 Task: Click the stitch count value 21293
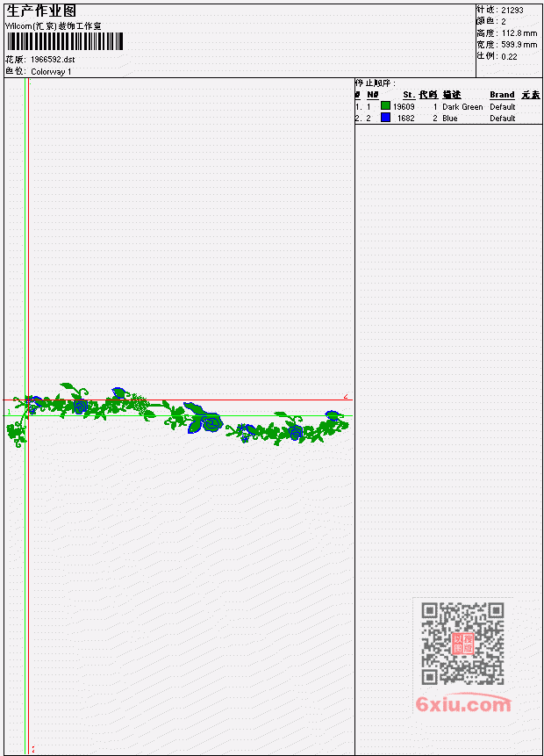click(512, 11)
